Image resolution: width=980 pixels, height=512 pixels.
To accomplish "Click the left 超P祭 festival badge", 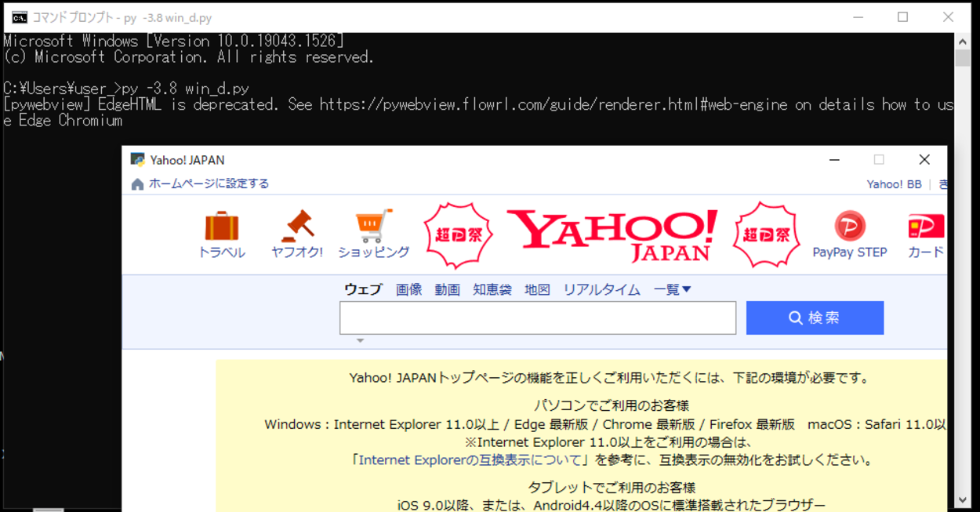I will [x=458, y=234].
